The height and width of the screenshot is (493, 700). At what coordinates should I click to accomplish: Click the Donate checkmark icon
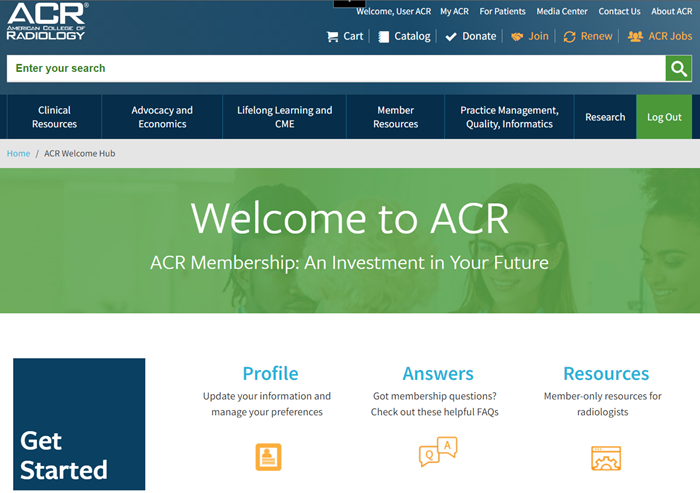click(x=451, y=36)
